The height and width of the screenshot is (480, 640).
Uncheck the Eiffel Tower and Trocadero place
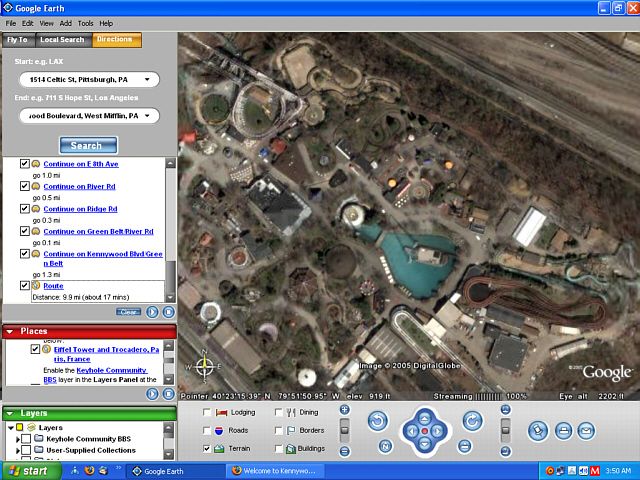35,349
